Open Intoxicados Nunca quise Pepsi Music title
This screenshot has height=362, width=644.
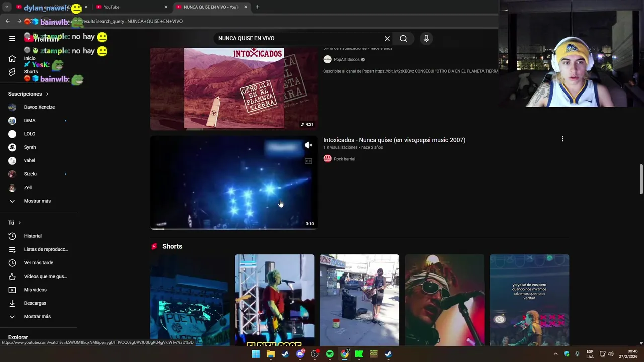pyautogui.click(x=394, y=140)
